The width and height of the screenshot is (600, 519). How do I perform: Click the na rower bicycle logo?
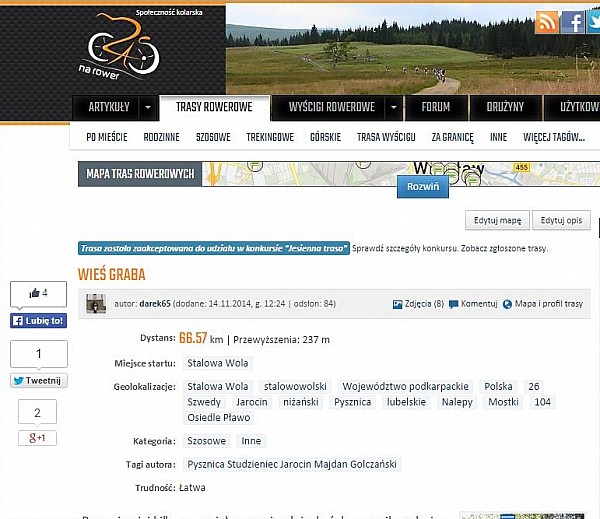(122, 47)
